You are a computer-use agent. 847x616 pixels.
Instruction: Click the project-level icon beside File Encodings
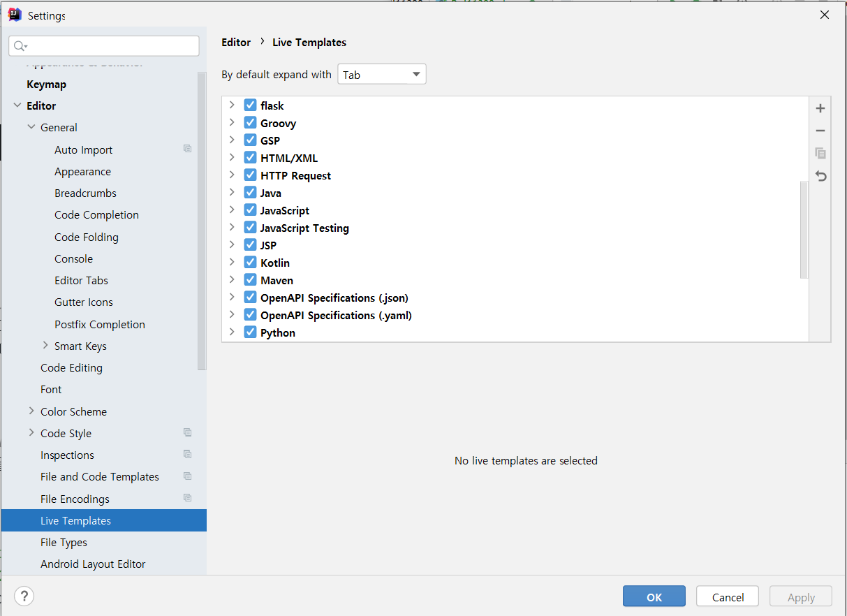[187, 498]
